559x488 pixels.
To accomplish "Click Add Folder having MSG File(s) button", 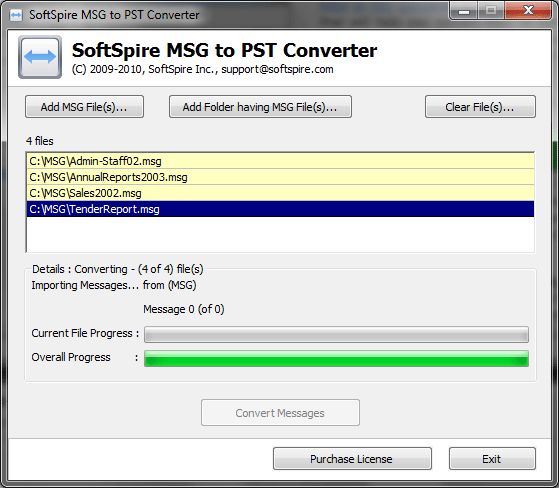I will click(260, 107).
